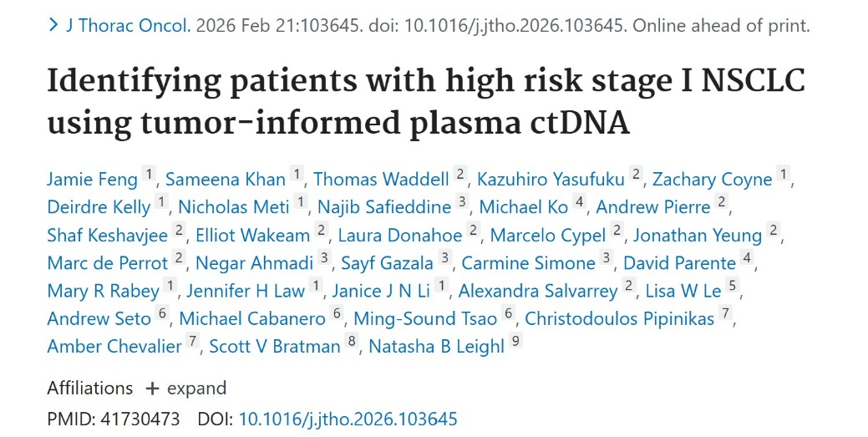This screenshot has height=437, width=868.
Task: Show affiliation 4 beside Michael Ko
Action: tap(581, 204)
